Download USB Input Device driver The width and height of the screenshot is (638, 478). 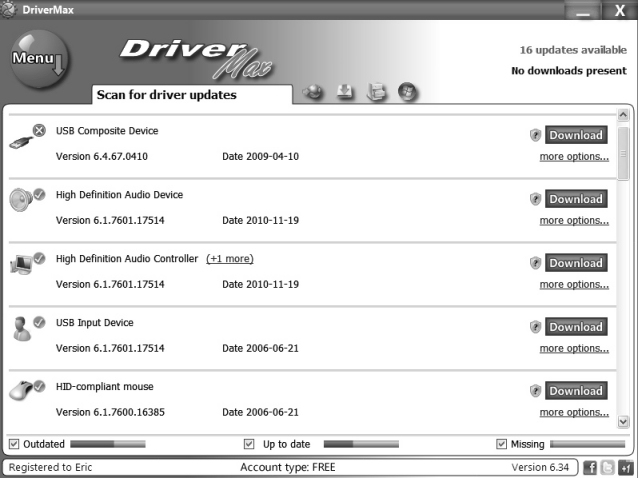[576, 327]
